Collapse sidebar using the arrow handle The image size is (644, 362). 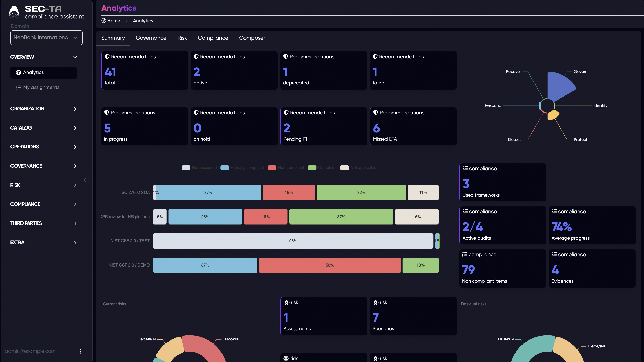tap(85, 180)
